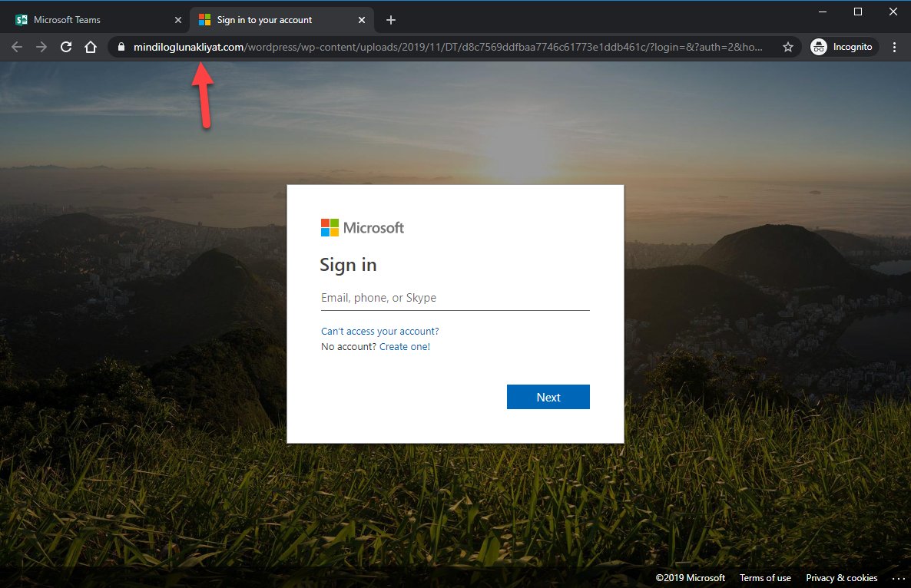Maximize the browser window

tap(857, 12)
